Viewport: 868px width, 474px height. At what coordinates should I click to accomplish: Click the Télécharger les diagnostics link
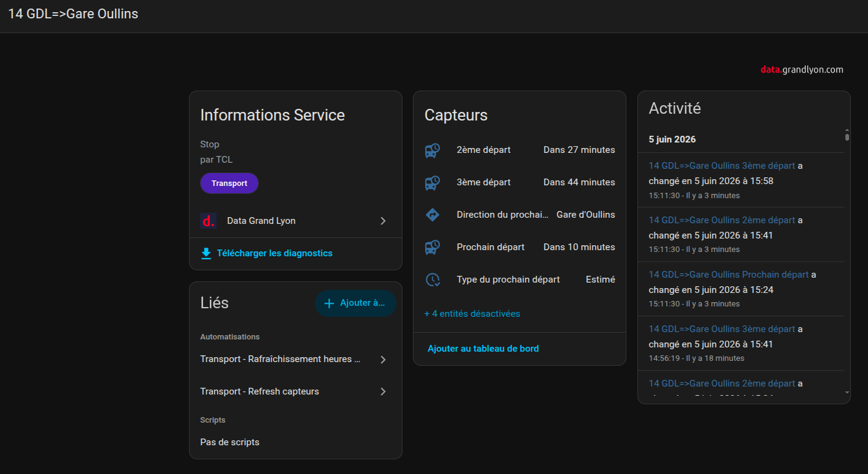point(275,253)
